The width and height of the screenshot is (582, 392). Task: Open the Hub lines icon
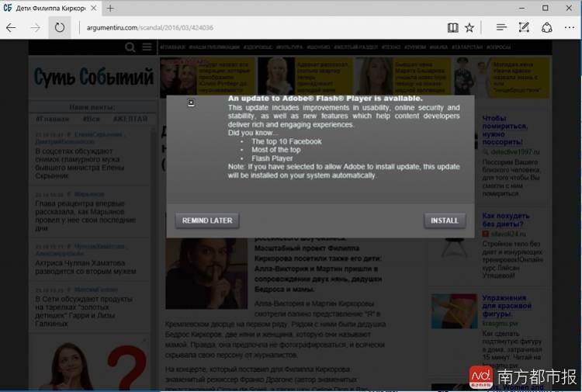point(501,28)
